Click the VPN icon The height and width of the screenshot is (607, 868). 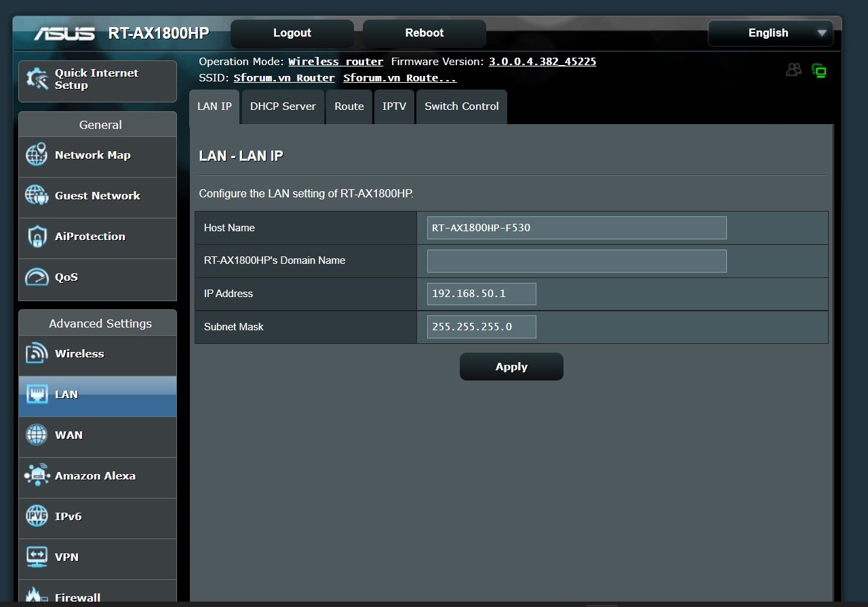[x=37, y=557]
